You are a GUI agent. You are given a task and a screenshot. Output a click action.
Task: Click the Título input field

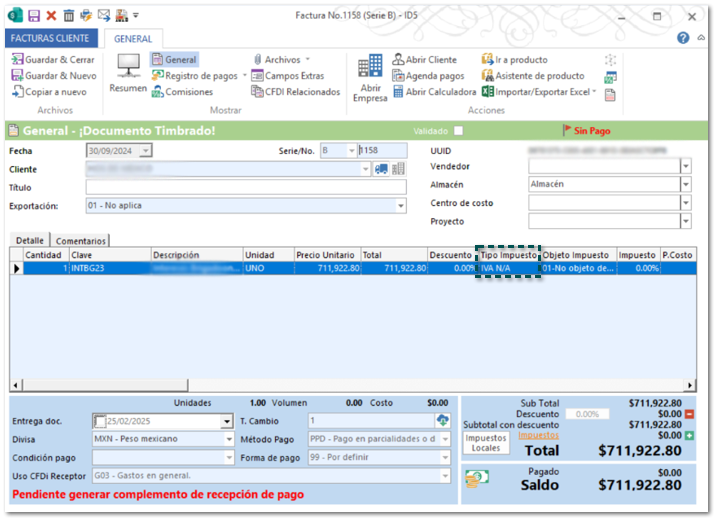245,187
